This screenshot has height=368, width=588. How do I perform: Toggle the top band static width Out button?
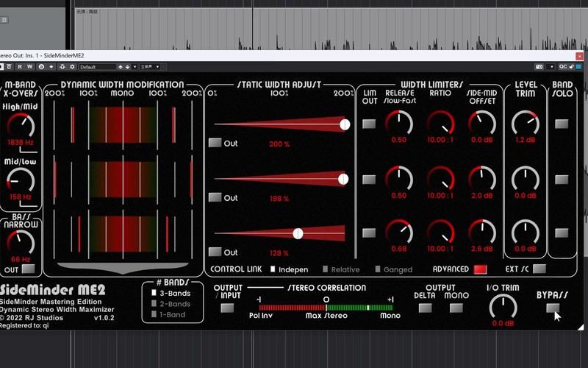pos(215,143)
